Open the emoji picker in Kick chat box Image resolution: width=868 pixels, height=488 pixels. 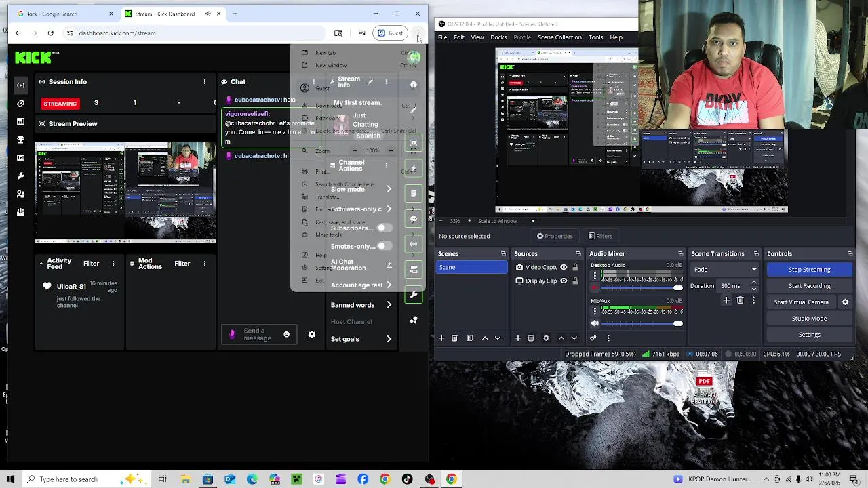tap(286, 335)
